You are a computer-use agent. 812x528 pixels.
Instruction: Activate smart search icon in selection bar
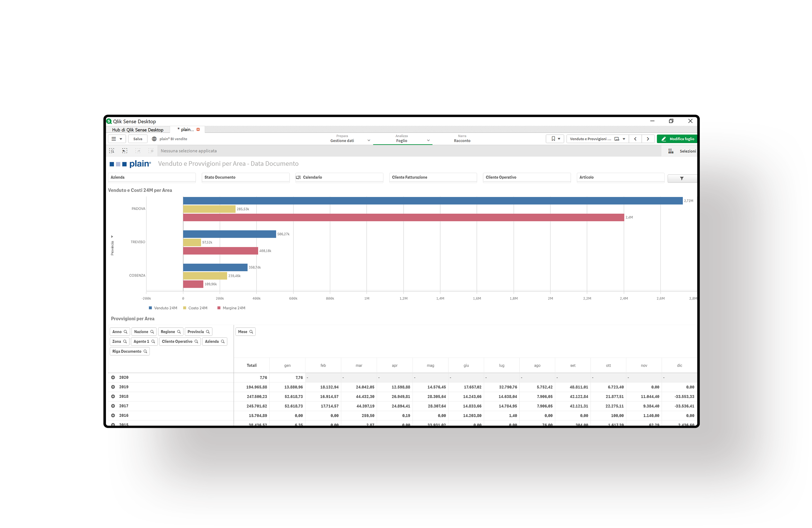click(x=111, y=151)
